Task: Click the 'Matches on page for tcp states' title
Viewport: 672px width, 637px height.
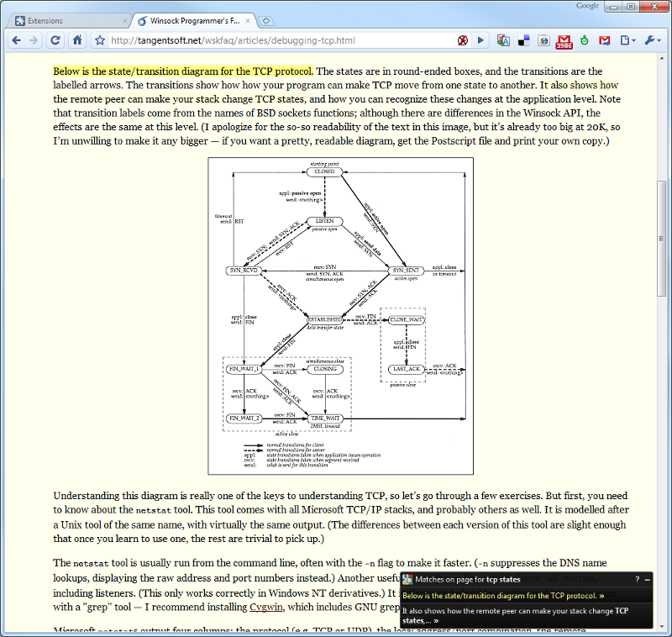Action: coord(468,580)
